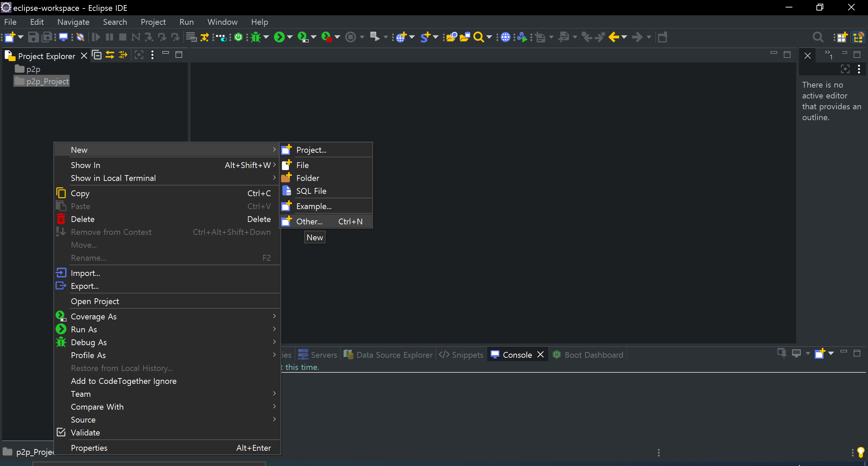This screenshot has height=466, width=868.
Task: Click Collapse All in Project Explorer
Action: [x=97, y=55]
